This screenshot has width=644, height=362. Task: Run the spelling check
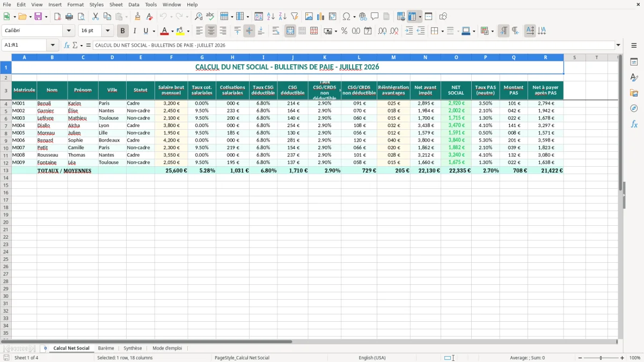pyautogui.click(x=210, y=17)
